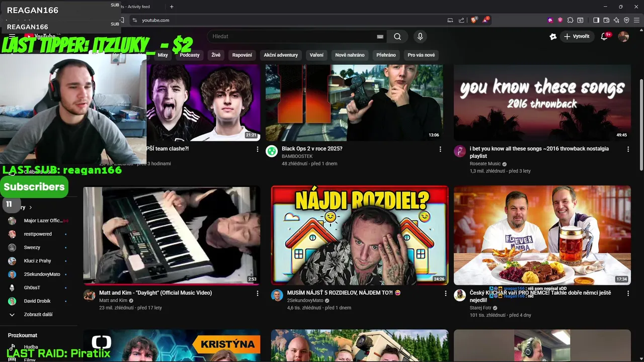This screenshot has height=362, width=644.
Task: Select the Podcasty filter chip
Action: [190, 55]
